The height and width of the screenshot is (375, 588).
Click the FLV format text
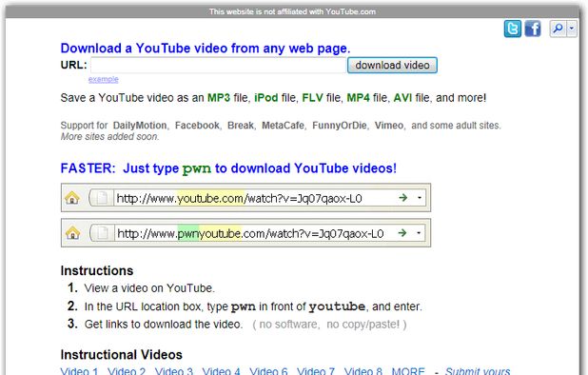[312, 98]
